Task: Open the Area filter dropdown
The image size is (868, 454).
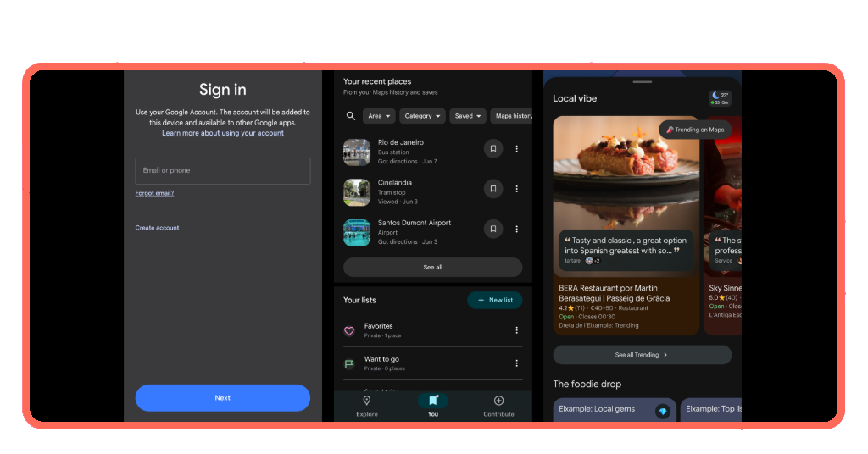Action: tap(379, 116)
